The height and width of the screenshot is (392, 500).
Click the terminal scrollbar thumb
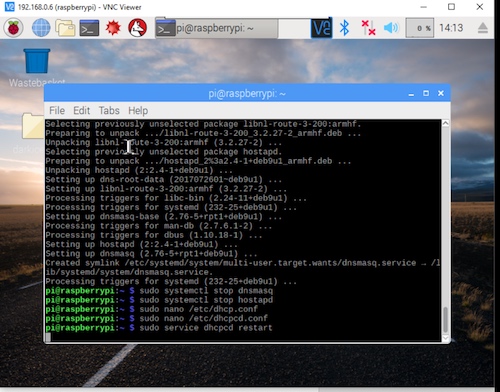coord(445,319)
